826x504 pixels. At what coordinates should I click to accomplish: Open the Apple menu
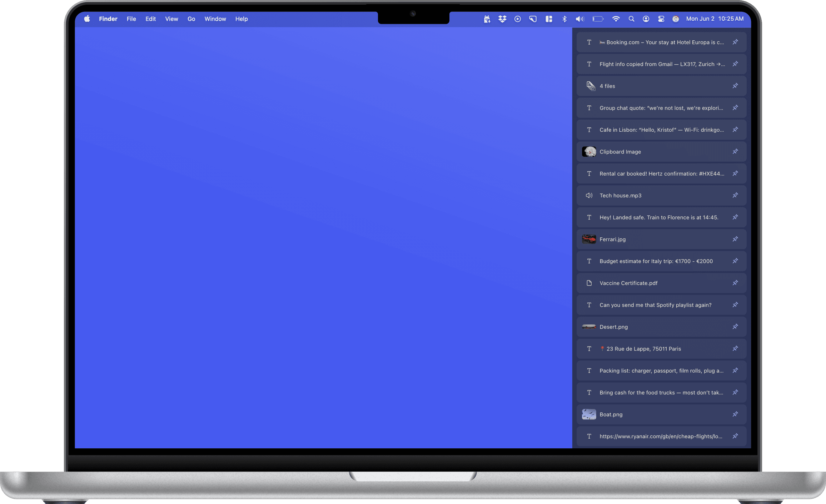tap(87, 19)
